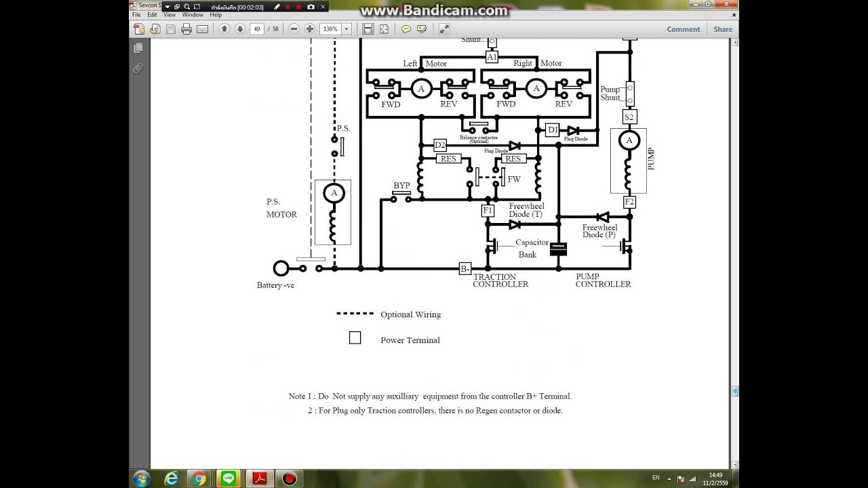
Task: Zoom in with the plus button
Action: pyautogui.click(x=310, y=29)
